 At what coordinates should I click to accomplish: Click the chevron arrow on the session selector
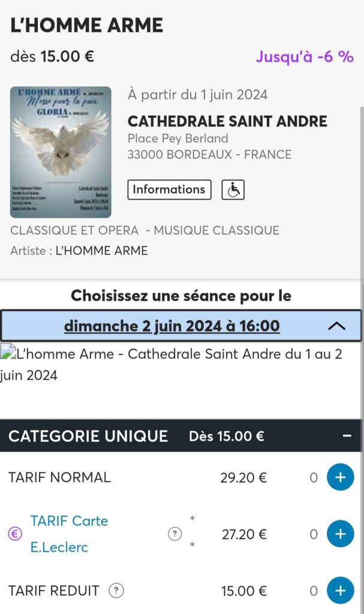[x=337, y=326]
